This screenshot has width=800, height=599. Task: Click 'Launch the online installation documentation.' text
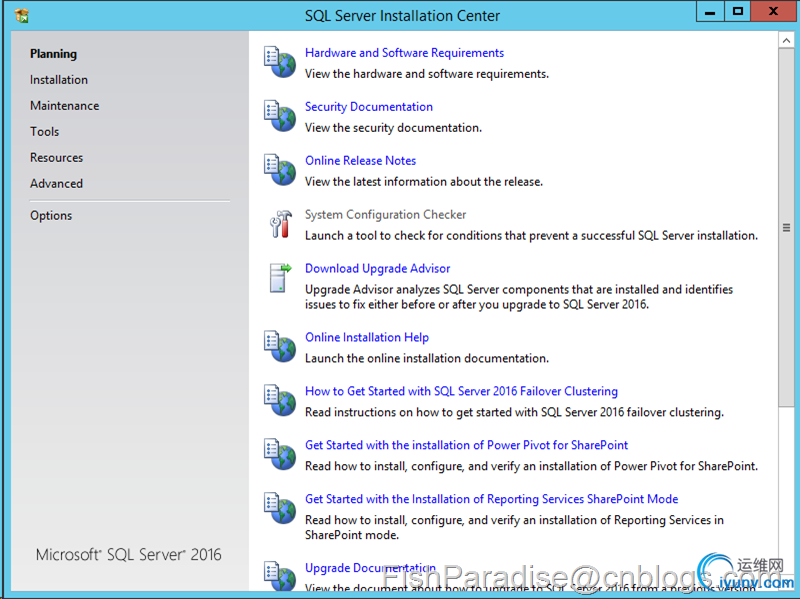(x=427, y=358)
